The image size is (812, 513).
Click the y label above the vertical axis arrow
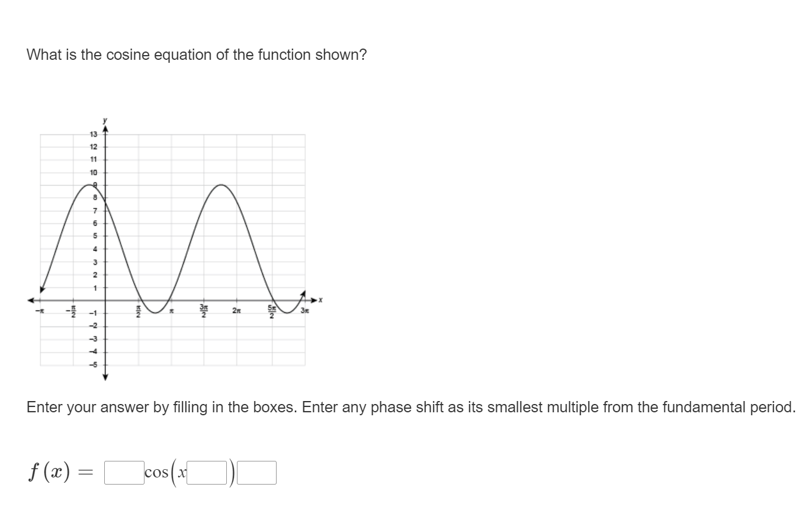(x=104, y=120)
